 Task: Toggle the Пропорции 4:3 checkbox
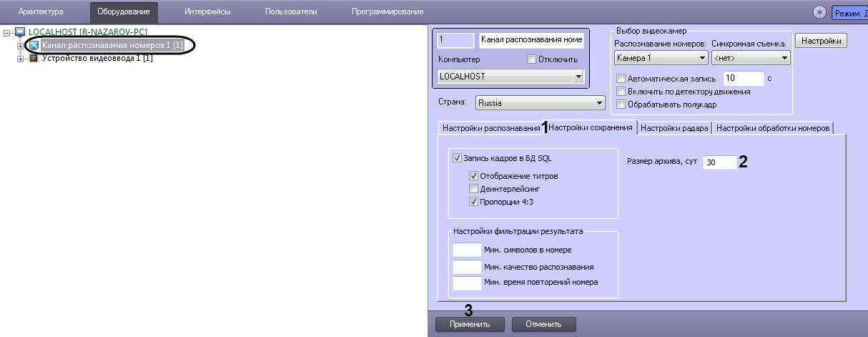pos(473,202)
